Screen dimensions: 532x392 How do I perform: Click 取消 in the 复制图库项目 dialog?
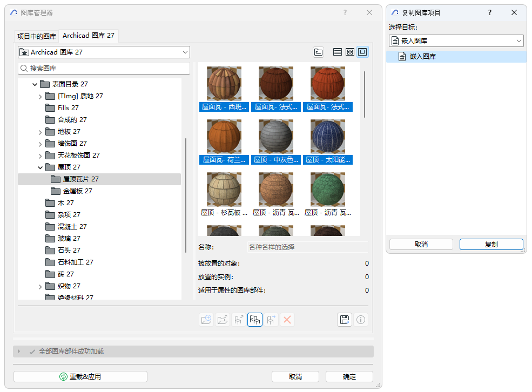421,244
